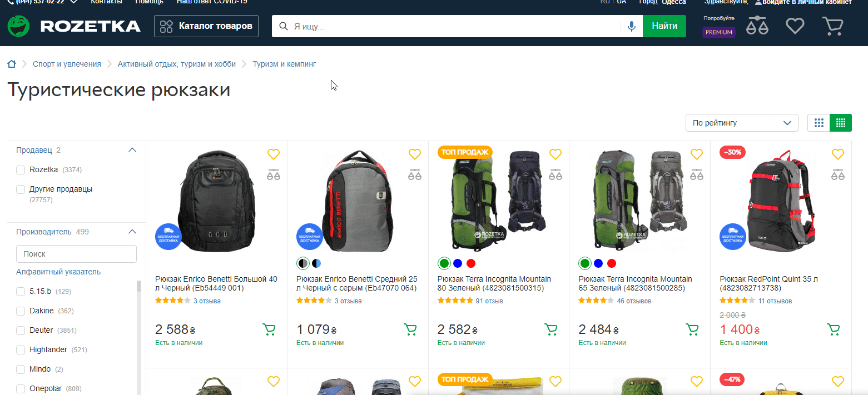This screenshot has height=395, width=868.
Task: Add Enrico Benetti Большой 40 л to wishlist
Action: click(273, 154)
